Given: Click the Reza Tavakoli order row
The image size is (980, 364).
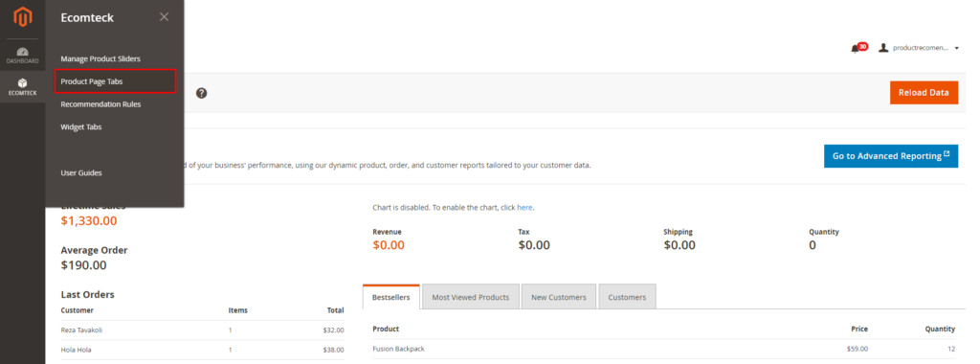Looking at the screenshot, I should (x=202, y=330).
